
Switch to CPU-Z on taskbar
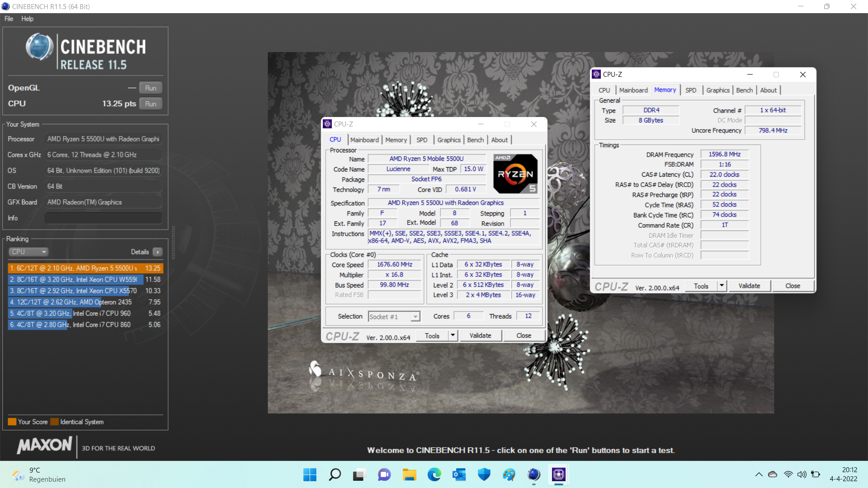(559, 474)
